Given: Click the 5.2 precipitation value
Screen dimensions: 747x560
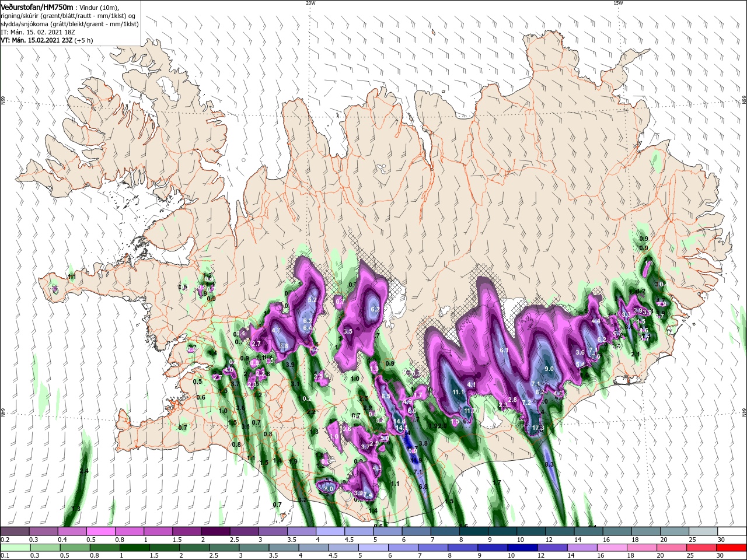Looking at the screenshot, I should [312, 300].
